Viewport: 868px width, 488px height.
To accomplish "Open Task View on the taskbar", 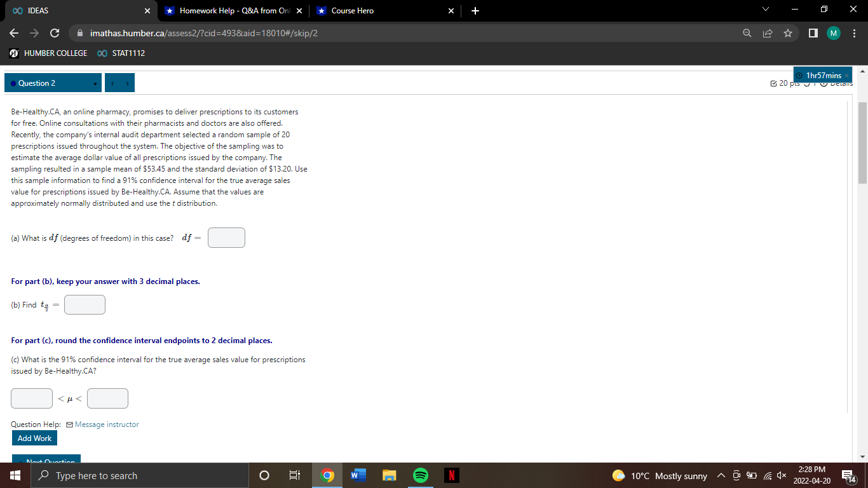I will [295, 475].
